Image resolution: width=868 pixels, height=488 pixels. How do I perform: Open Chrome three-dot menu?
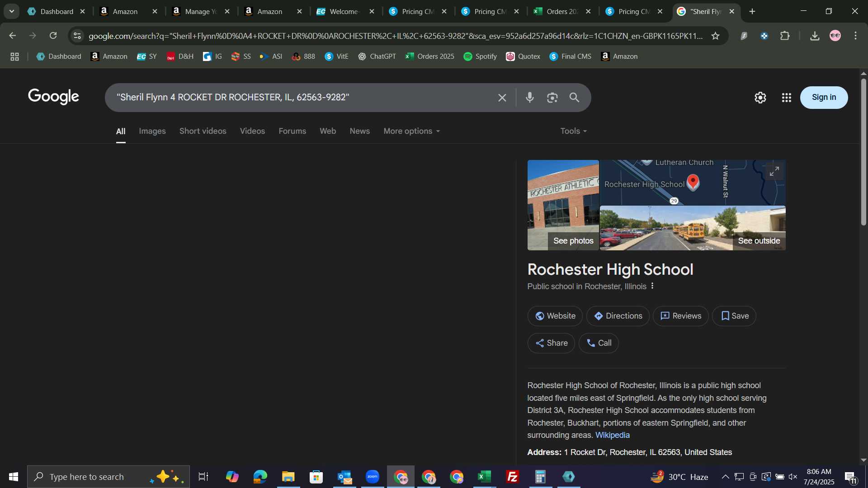tap(856, 36)
